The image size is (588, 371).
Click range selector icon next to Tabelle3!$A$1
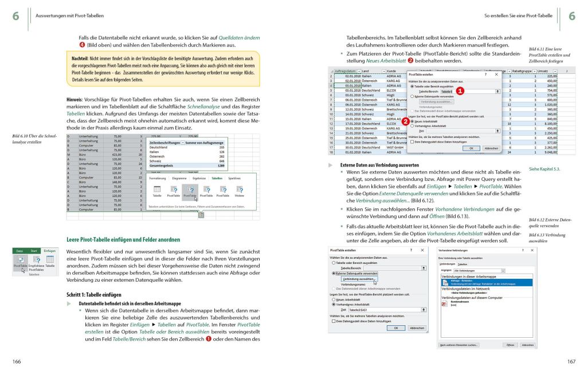coord(424,310)
